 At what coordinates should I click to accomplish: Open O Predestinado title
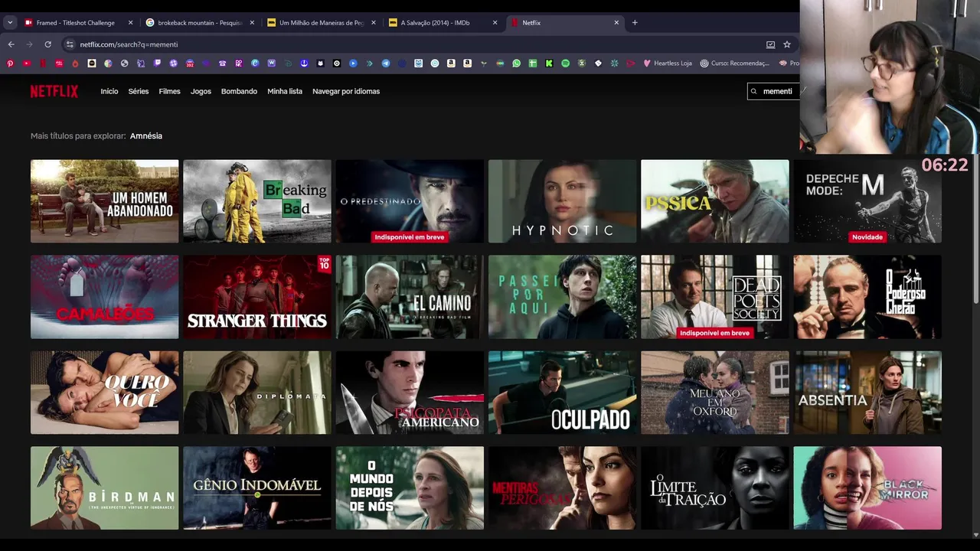click(x=410, y=201)
